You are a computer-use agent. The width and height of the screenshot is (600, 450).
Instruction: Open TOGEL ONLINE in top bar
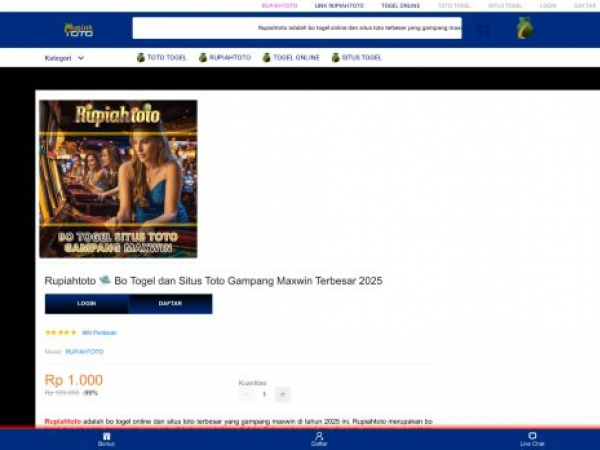[x=401, y=6]
